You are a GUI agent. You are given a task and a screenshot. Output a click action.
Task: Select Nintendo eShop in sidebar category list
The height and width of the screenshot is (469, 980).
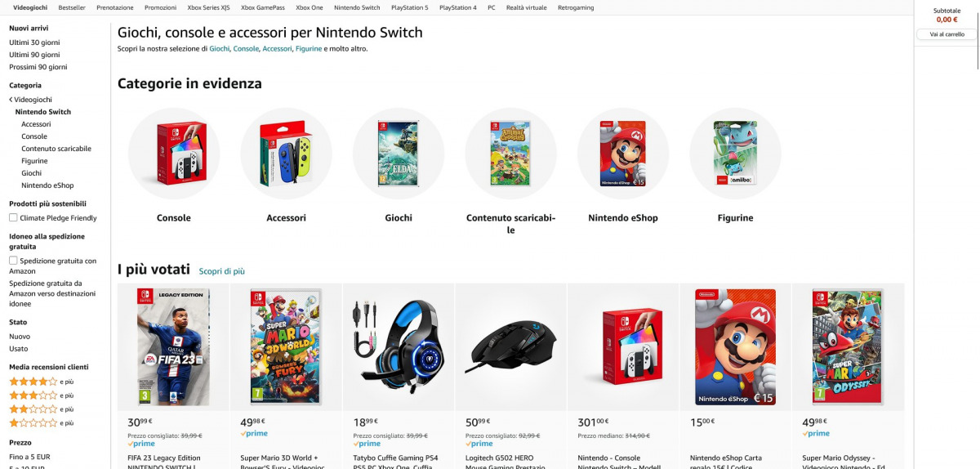click(47, 185)
